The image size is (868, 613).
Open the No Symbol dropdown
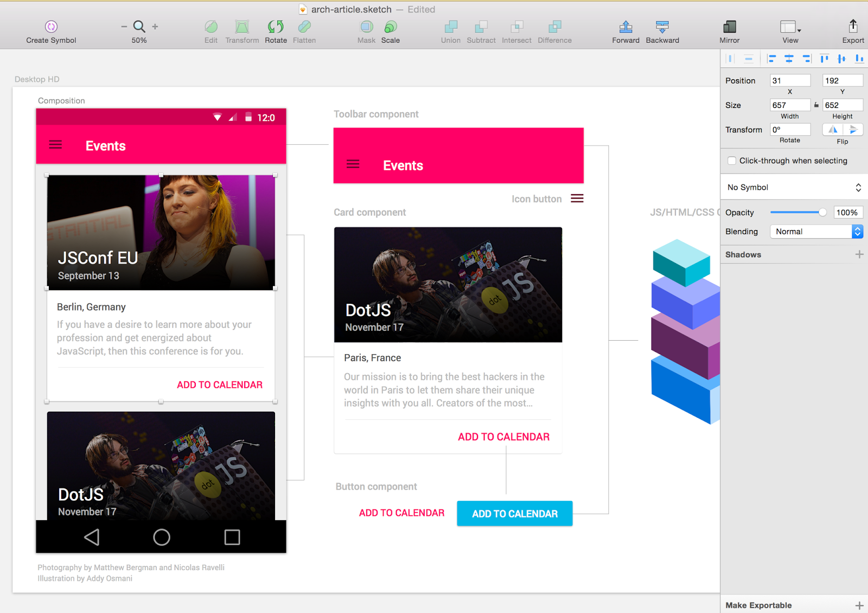pyautogui.click(x=794, y=187)
